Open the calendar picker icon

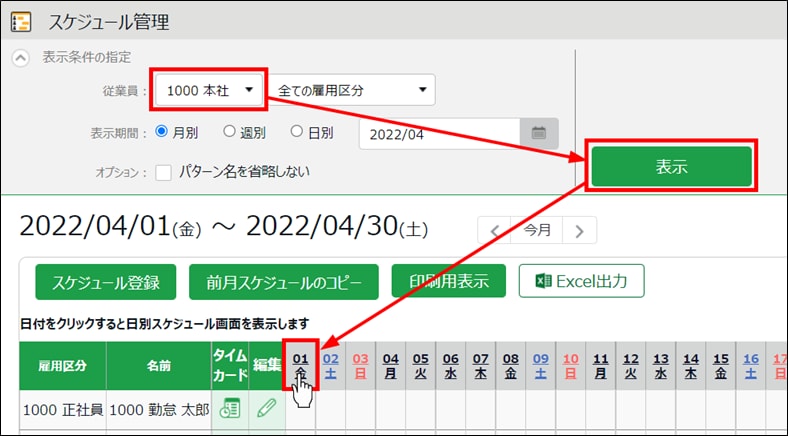(x=538, y=133)
